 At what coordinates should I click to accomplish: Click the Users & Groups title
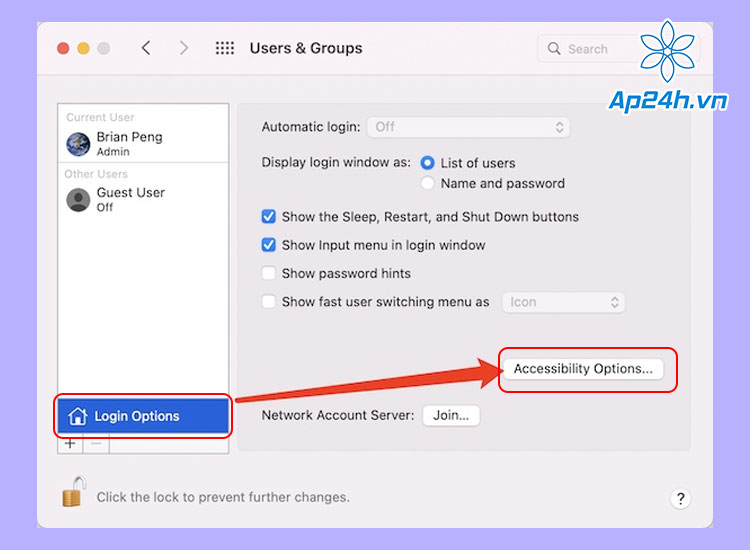(306, 48)
